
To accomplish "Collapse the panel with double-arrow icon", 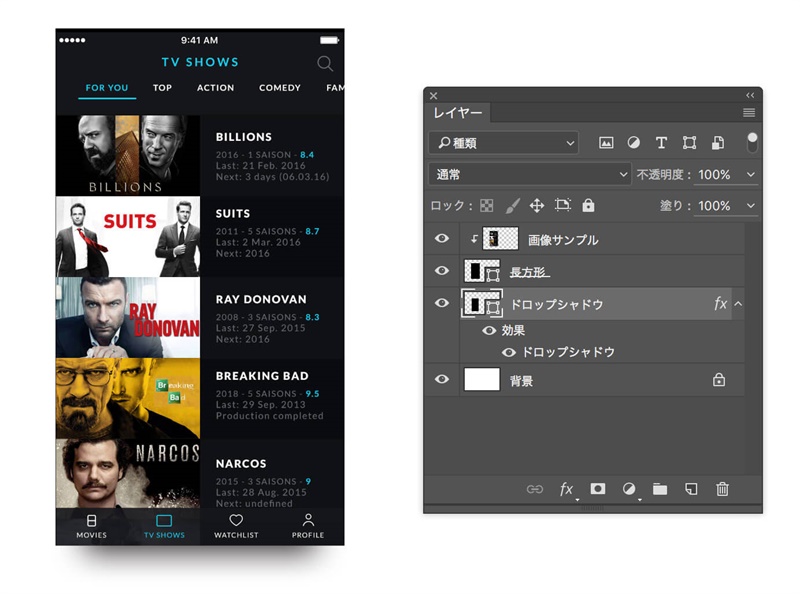I will pyautogui.click(x=749, y=95).
